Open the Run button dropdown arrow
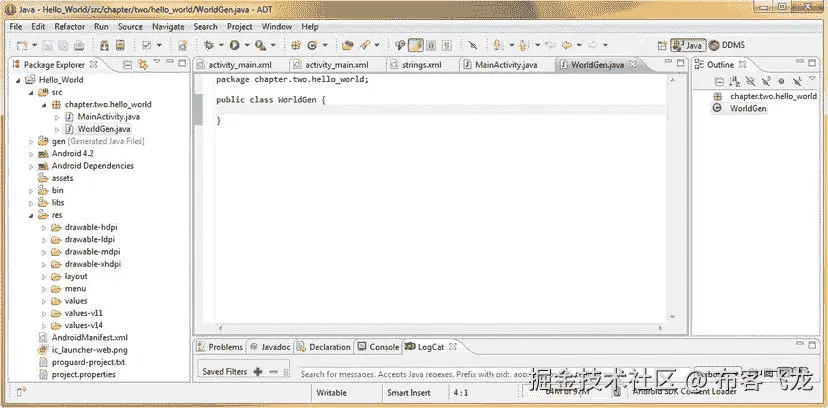 (x=246, y=45)
